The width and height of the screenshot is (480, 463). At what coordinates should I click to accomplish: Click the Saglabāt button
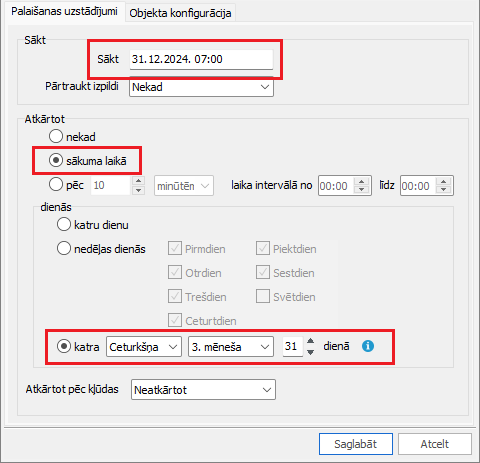356,444
